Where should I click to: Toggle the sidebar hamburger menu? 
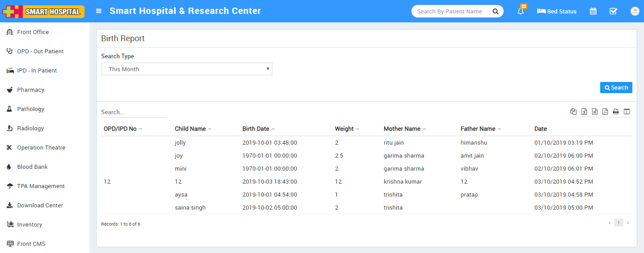click(x=99, y=11)
